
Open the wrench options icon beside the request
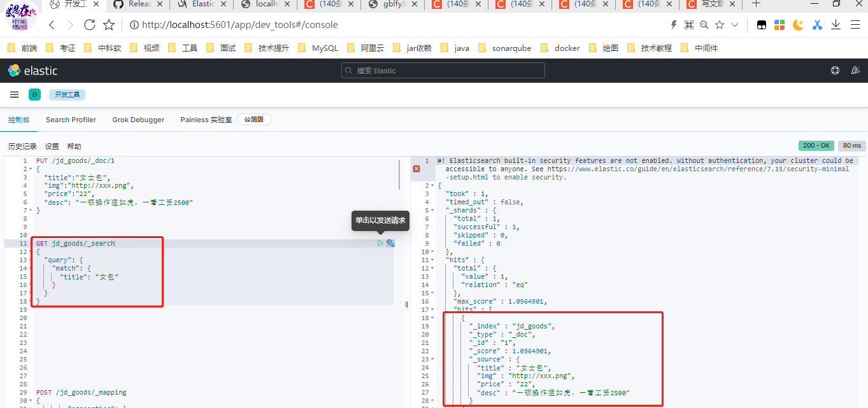tap(390, 243)
